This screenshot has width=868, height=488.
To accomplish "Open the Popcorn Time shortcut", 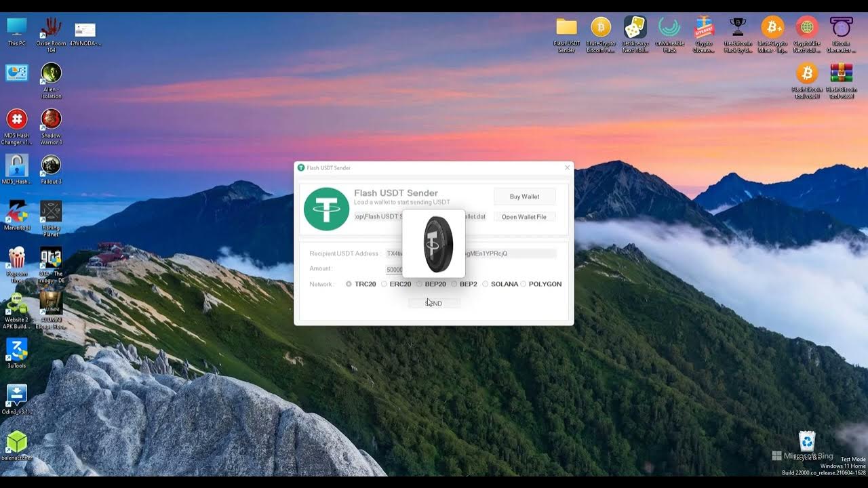I will pyautogui.click(x=17, y=264).
